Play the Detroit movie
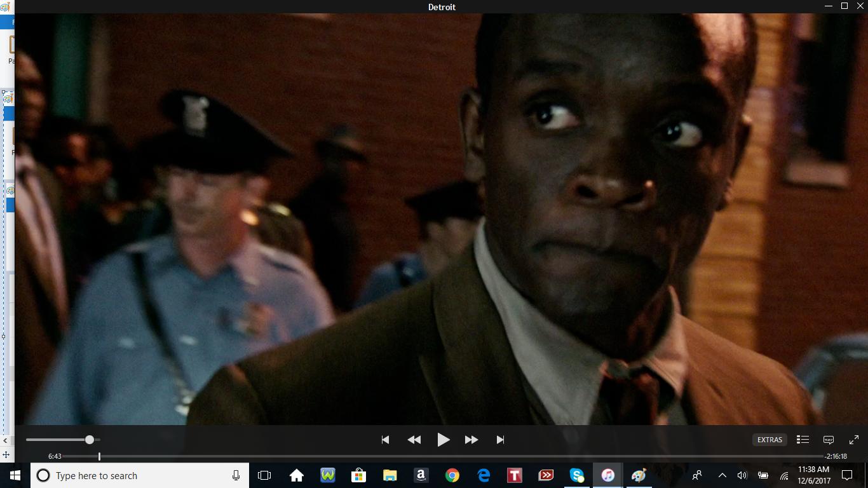868x488 pixels. pos(444,440)
